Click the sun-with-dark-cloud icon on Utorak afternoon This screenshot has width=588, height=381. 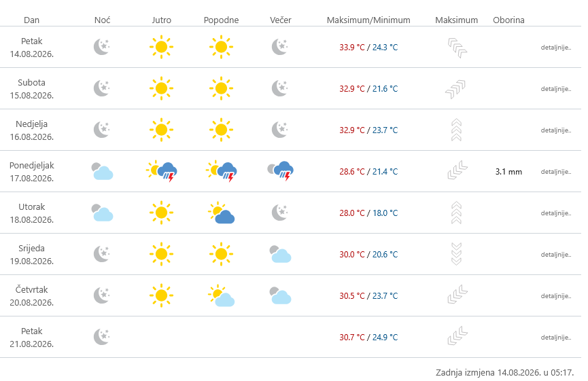[221, 213]
